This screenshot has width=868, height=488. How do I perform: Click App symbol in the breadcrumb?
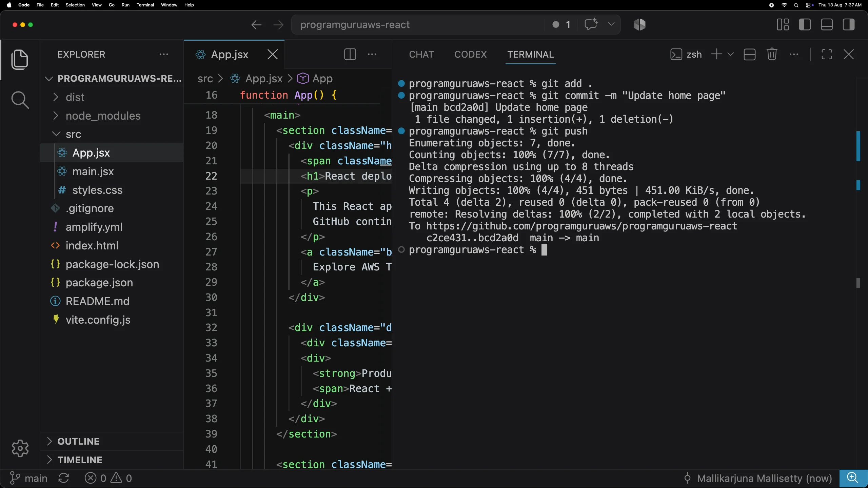tap(315, 79)
